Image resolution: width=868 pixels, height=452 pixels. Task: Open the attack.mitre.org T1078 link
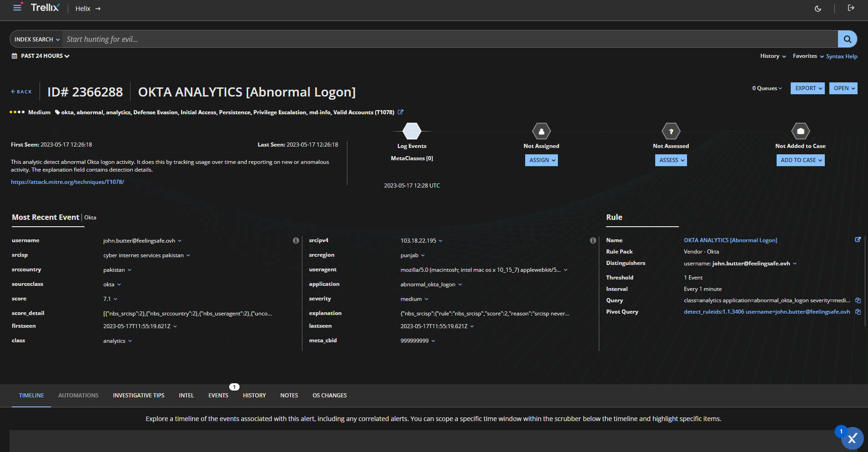pyautogui.click(x=67, y=182)
